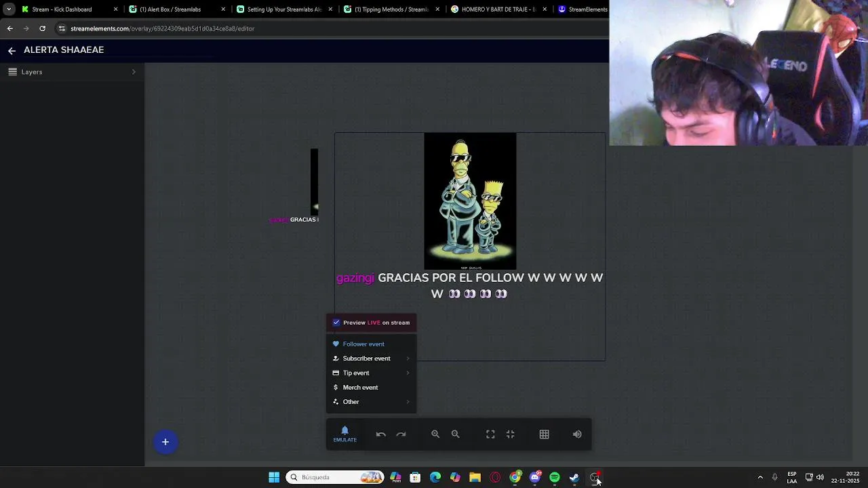Screen dimensions: 868x488
Task: Open the browser tab search dropdown
Action: coord(9,9)
